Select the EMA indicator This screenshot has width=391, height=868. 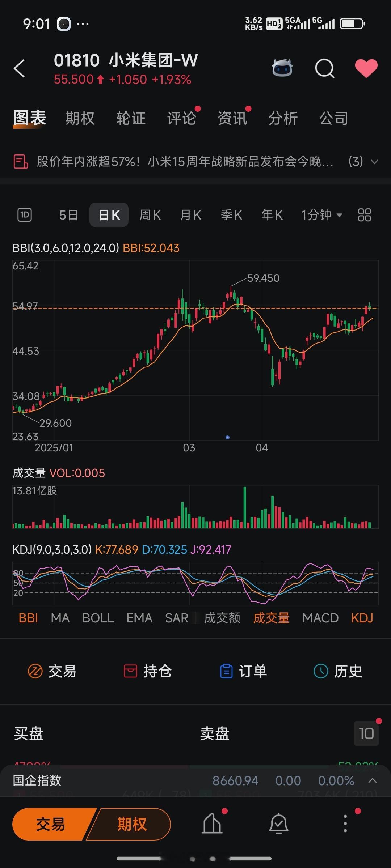click(x=139, y=618)
